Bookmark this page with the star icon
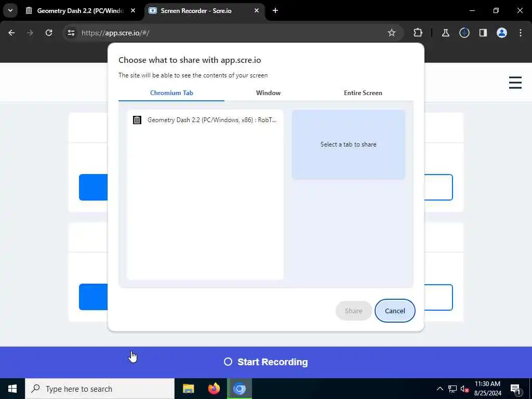 click(x=392, y=33)
